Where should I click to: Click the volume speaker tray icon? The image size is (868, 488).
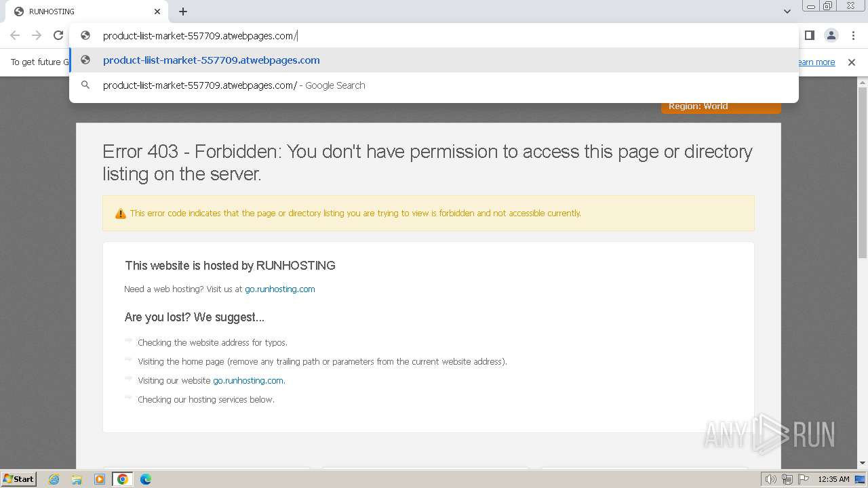pyautogui.click(x=771, y=479)
